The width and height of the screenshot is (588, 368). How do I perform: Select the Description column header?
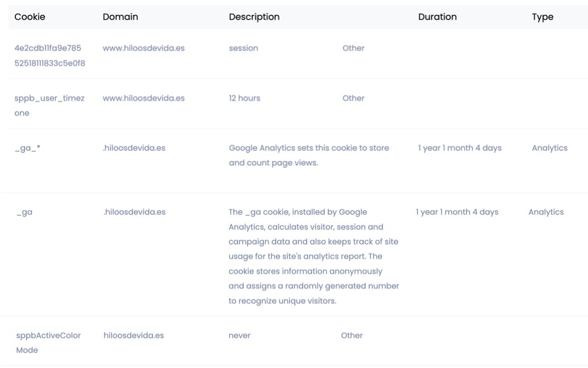tap(254, 17)
